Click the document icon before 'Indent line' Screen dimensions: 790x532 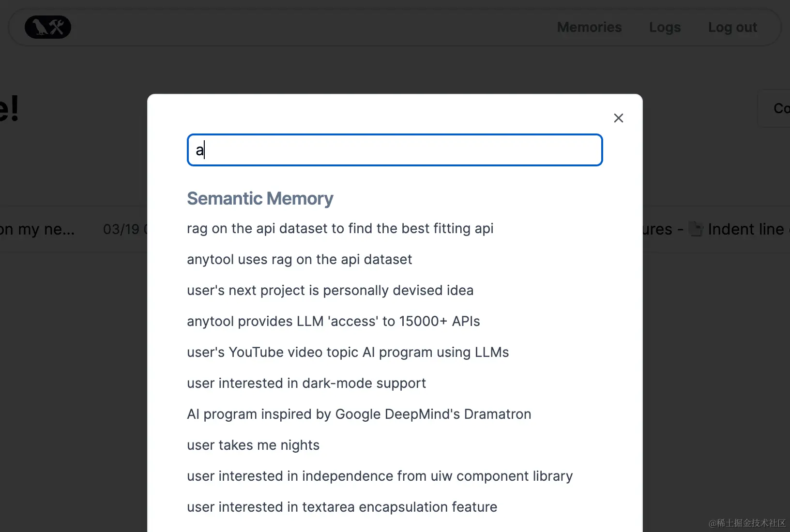[x=696, y=229]
